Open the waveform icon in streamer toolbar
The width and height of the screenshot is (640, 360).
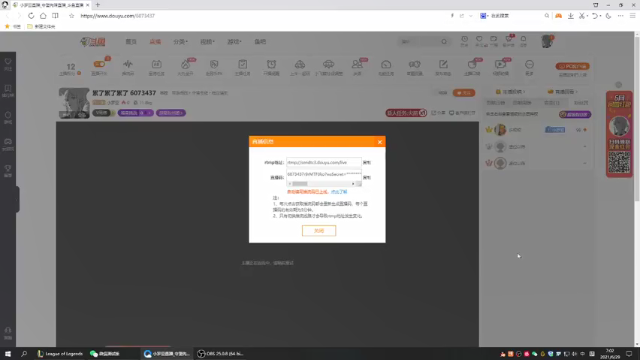[128, 64]
